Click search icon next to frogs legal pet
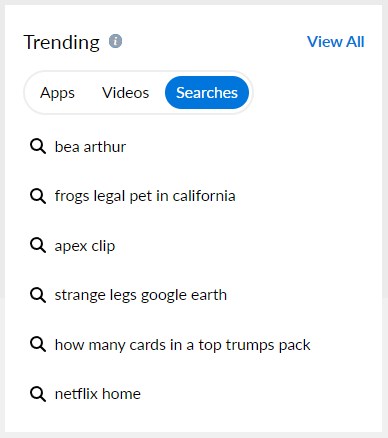Viewport: 388px width, 438px height. coord(38,196)
